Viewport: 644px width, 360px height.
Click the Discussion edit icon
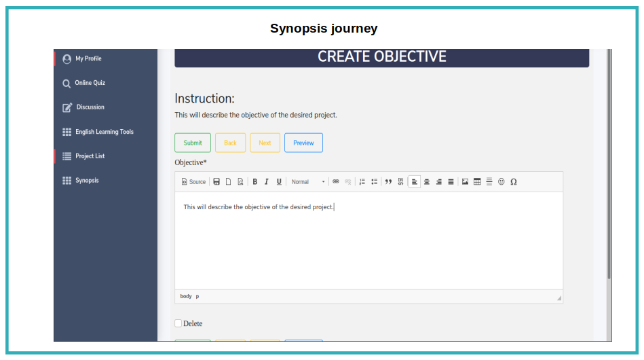67,108
